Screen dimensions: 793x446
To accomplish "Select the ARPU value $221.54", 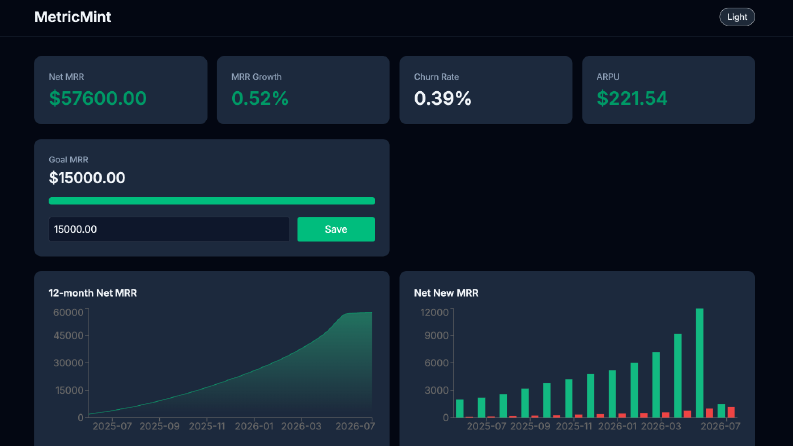I will pos(632,98).
